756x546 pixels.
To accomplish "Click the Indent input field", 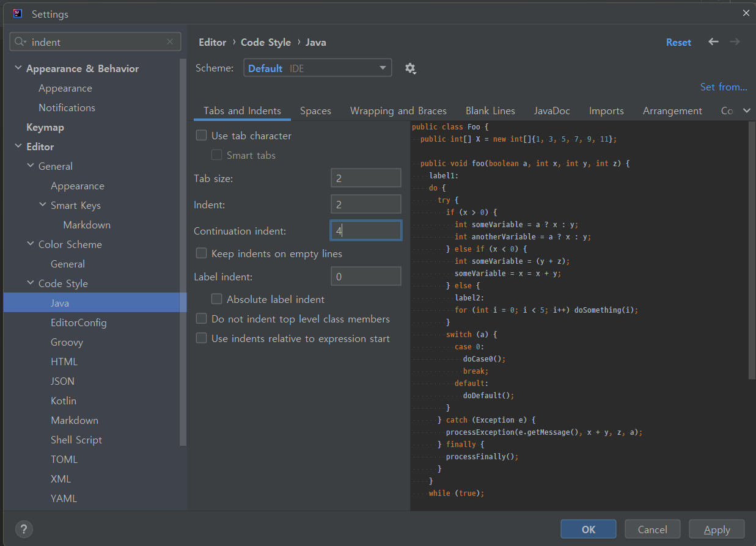I will click(365, 205).
